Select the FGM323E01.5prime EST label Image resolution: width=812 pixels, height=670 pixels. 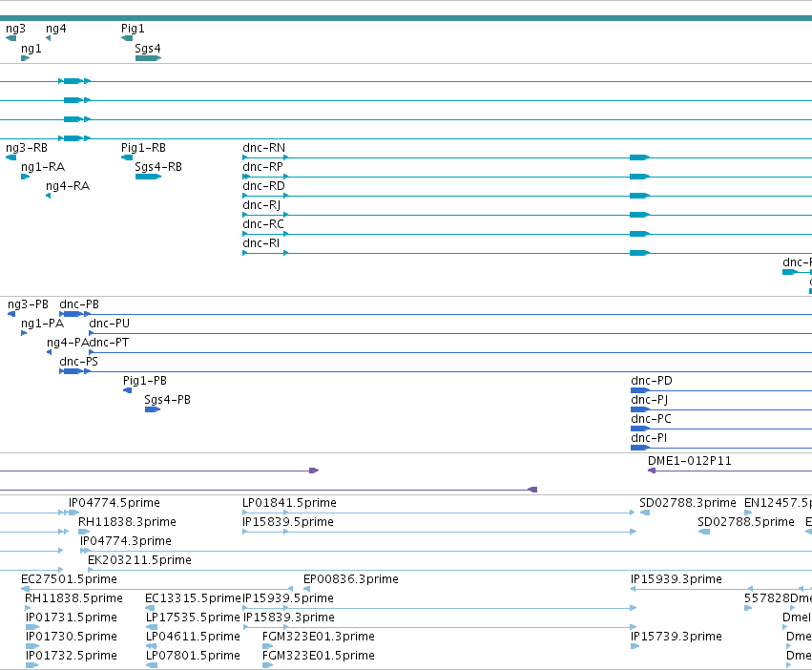coord(319,656)
